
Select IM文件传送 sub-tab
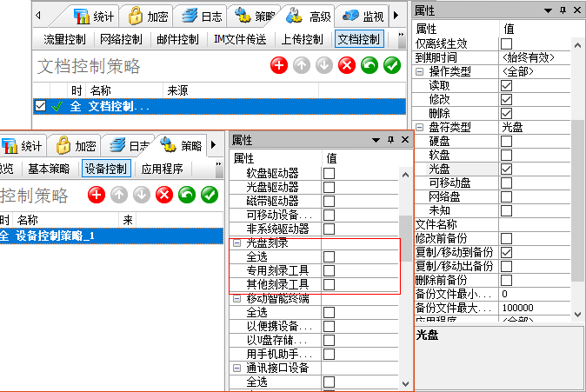[240, 39]
